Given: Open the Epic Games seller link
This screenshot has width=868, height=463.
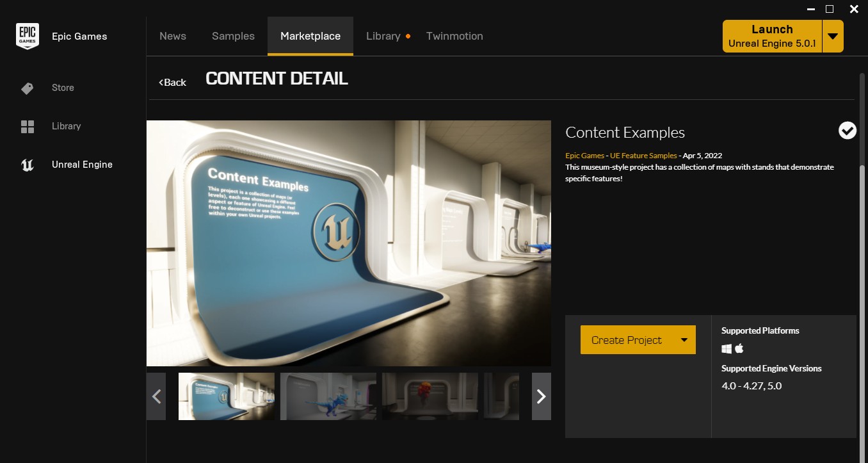Looking at the screenshot, I should pyautogui.click(x=584, y=156).
